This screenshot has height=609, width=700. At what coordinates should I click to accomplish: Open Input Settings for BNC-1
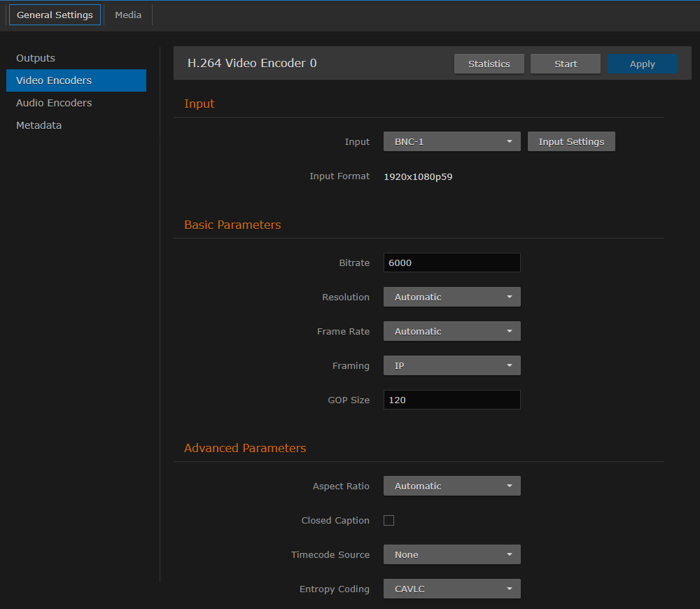tap(571, 141)
